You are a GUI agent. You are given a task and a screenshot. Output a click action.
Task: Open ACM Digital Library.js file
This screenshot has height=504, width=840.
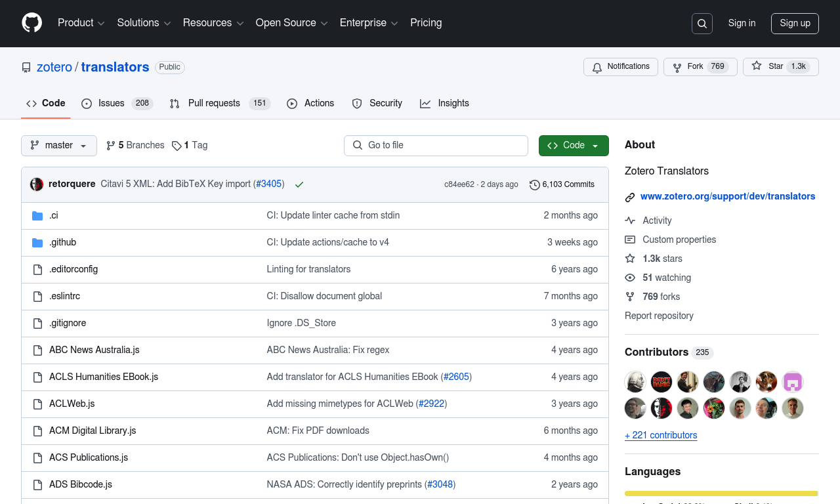[x=93, y=430]
